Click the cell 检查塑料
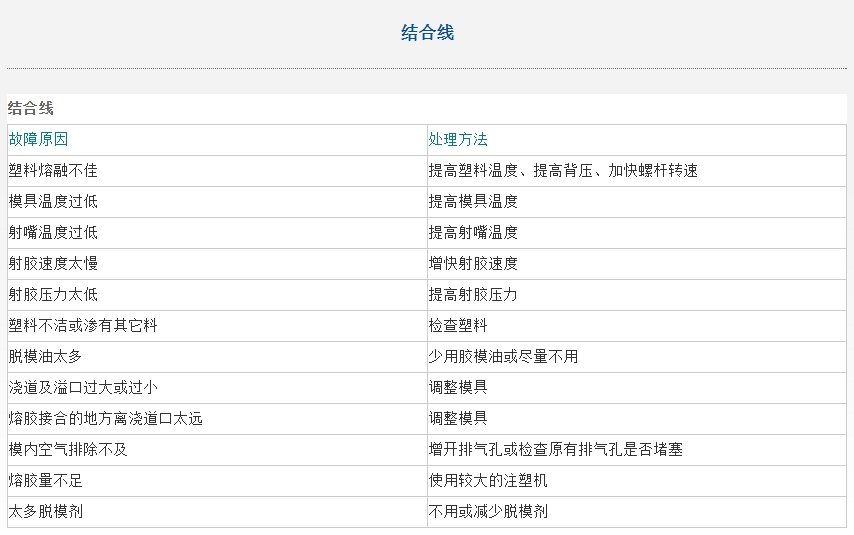Screen dimensions: 854x535 (x=637, y=326)
